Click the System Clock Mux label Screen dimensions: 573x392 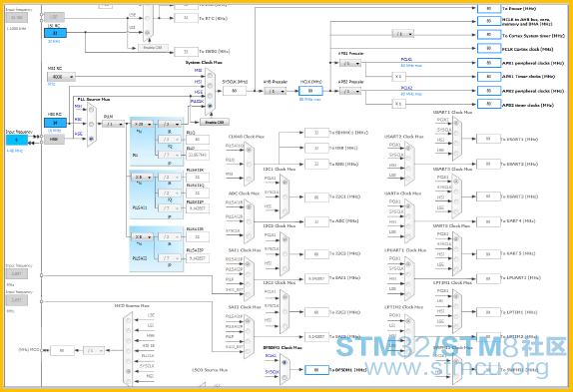[204, 63]
